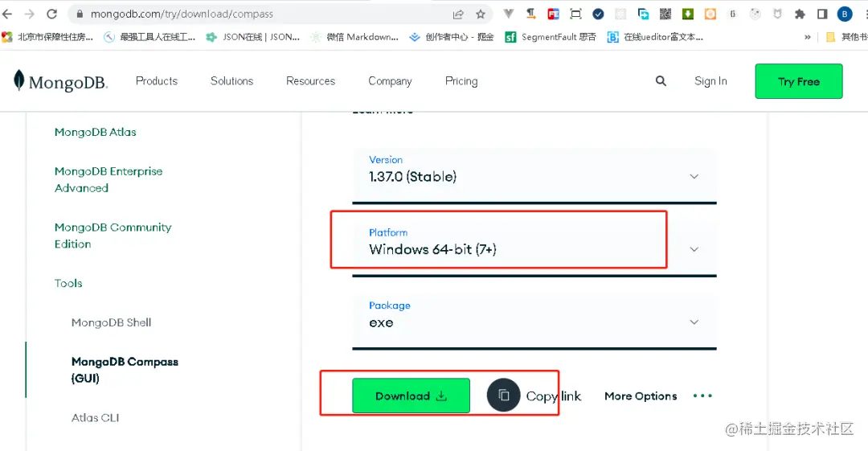The height and width of the screenshot is (451, 868).
Task: Click the share page icon in address bar
Action: 458,14
